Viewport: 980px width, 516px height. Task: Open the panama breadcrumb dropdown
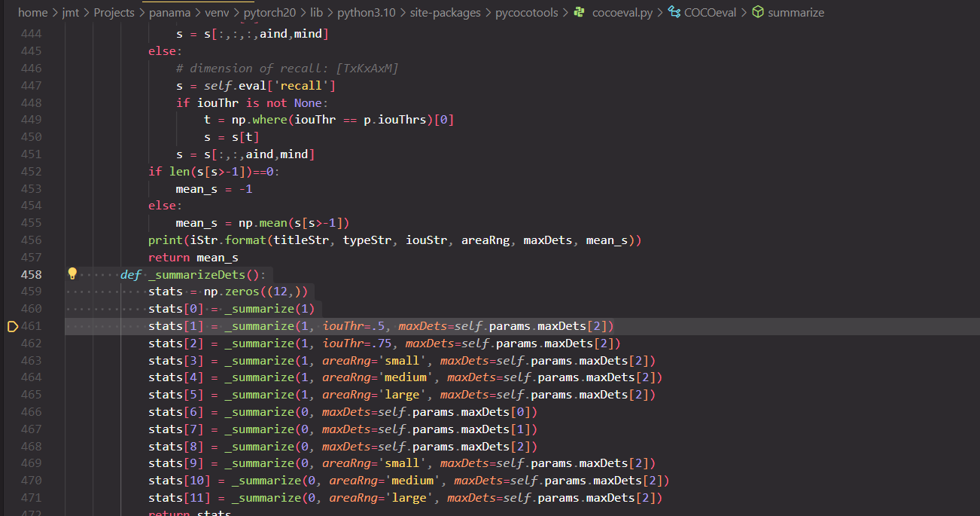(170, 13)
